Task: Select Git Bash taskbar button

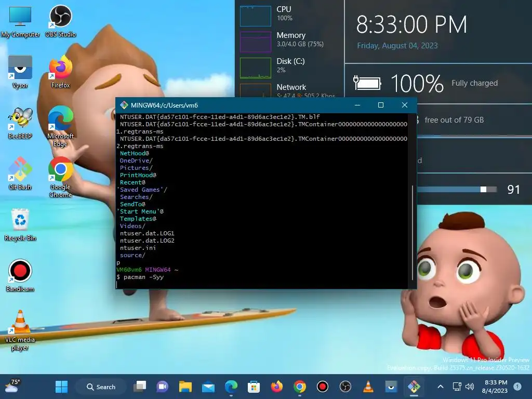Action: [x=414, y=387]
